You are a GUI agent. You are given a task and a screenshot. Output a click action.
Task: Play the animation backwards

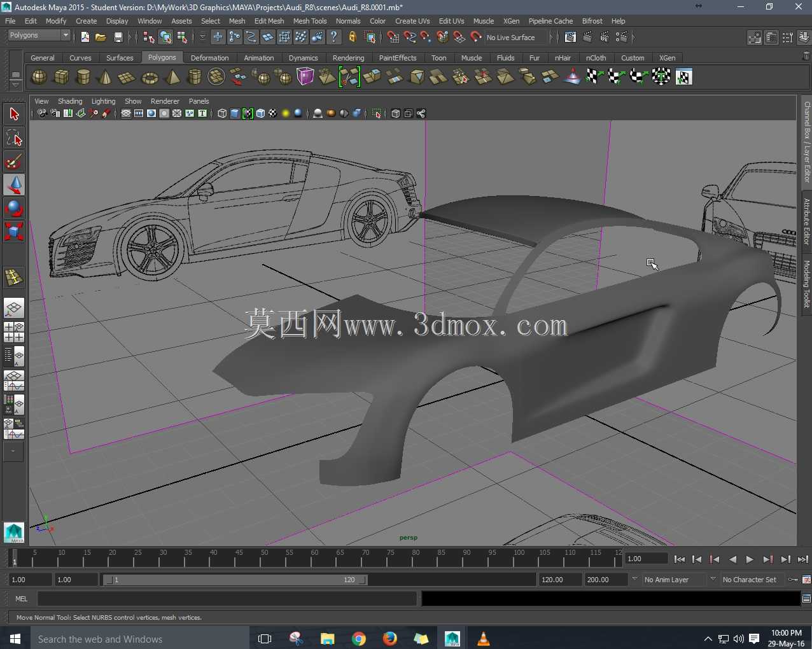[x=732, y=559]
